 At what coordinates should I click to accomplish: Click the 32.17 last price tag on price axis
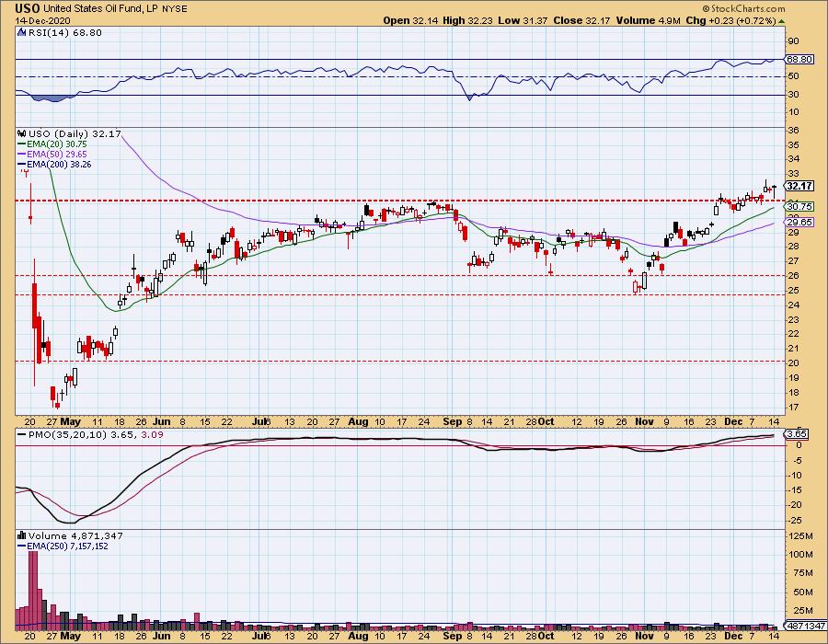click(x=799, y=186)
